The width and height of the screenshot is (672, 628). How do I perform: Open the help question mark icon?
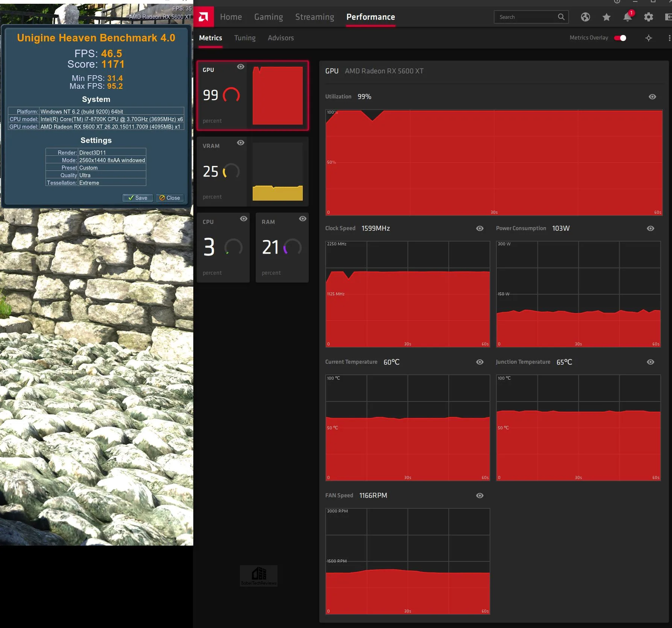coord(617,2)
